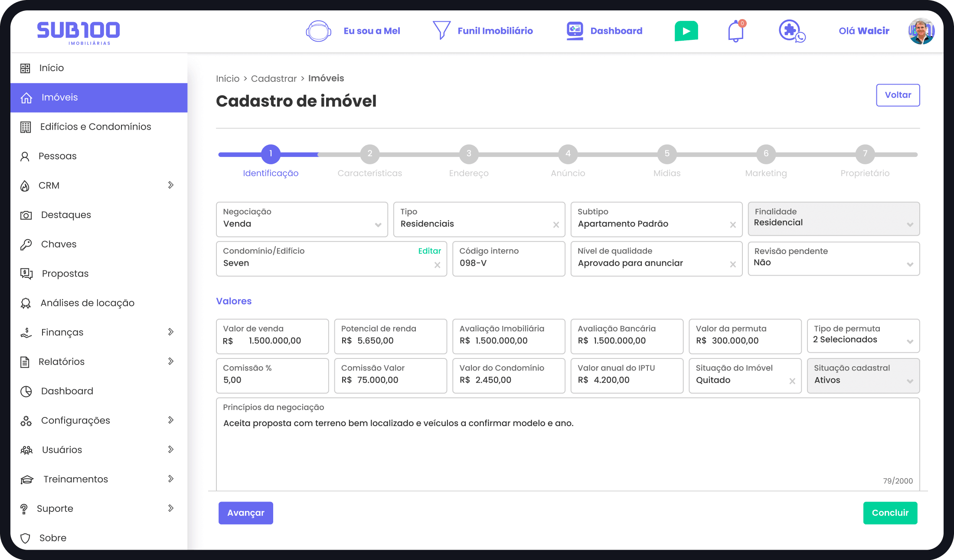Click the Voltar button

[x=898, y=95]
